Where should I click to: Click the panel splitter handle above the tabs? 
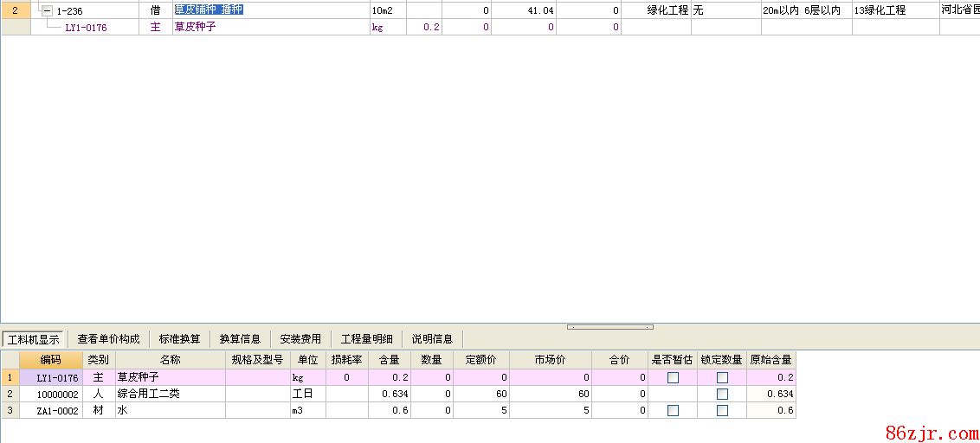point(609,327)
